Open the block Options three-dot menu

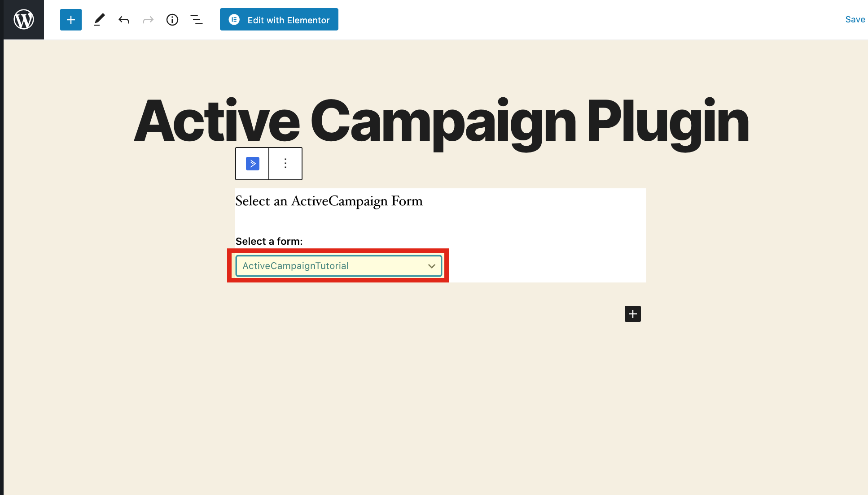pos(285,164)
